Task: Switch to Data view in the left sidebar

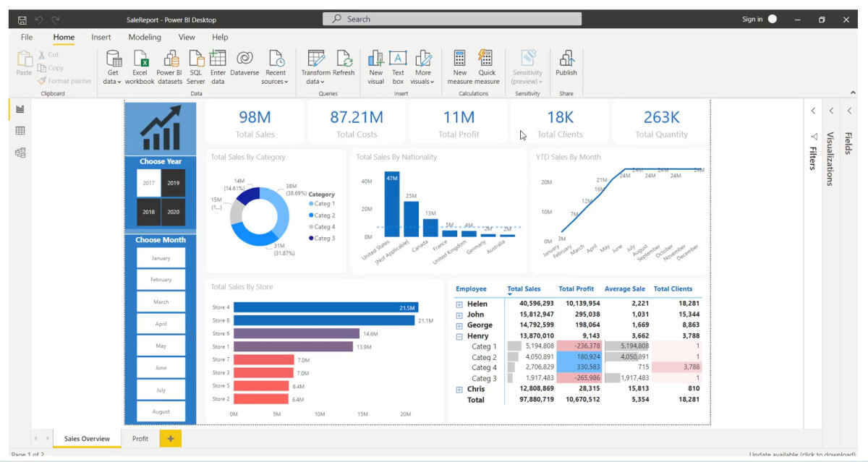Action: [x=20, y=131]
